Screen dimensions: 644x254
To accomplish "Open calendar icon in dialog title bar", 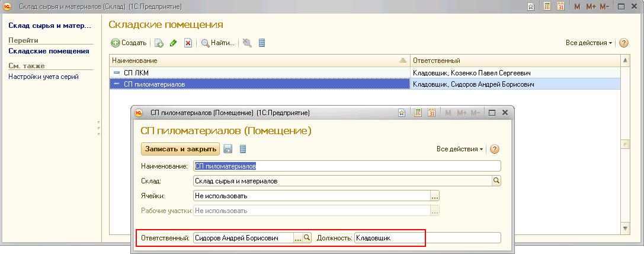I will tap(431, 113).
